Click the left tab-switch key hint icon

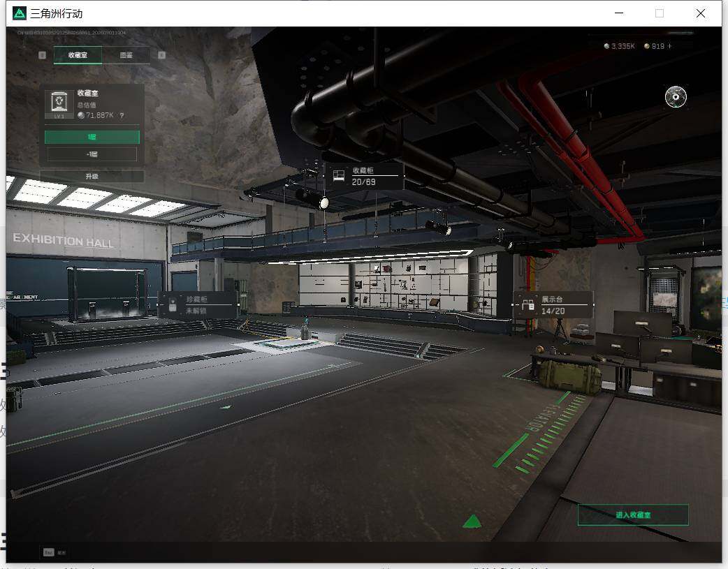[x=42, y=55]
